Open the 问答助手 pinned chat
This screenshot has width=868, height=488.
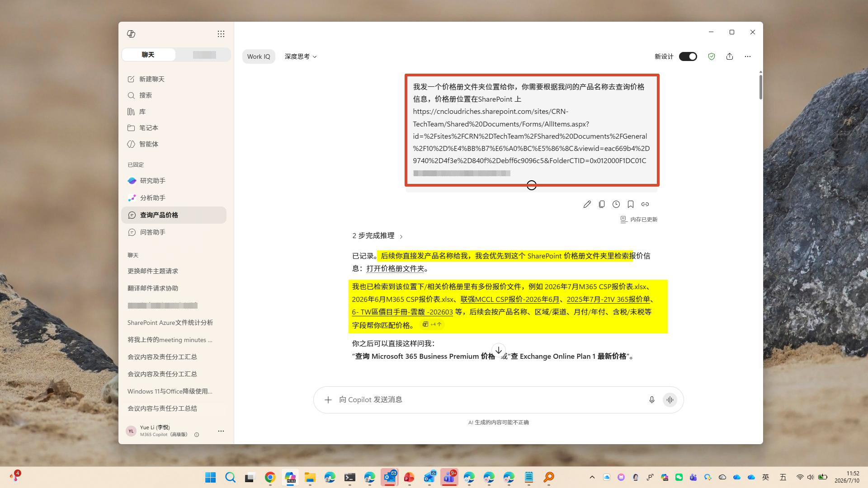(174, 232)
